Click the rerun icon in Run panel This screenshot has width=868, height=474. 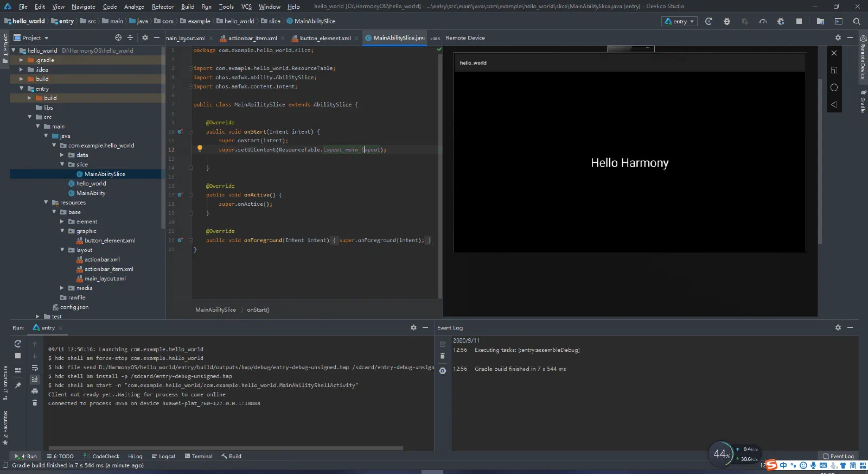[x=17, y=344]
